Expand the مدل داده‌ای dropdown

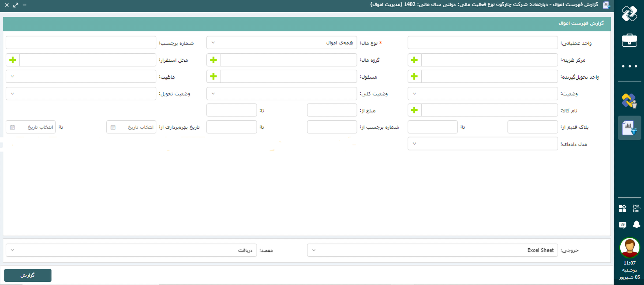tap(482, 144)
